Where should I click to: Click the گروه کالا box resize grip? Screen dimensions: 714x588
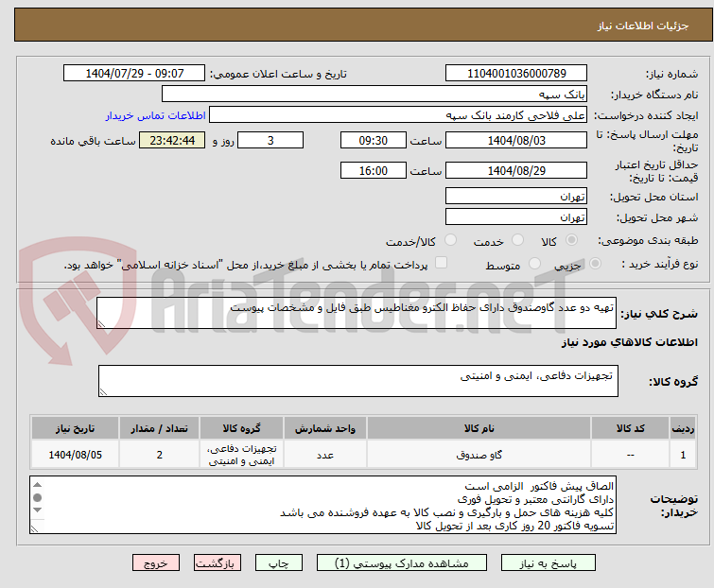[x=103, y=392]
